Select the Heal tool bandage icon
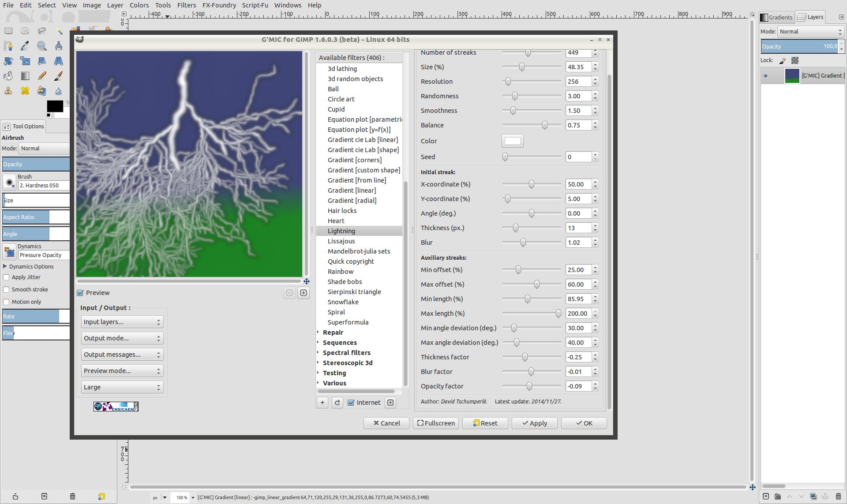Screen dimensions: 847x504 click(x=25, y=91)
